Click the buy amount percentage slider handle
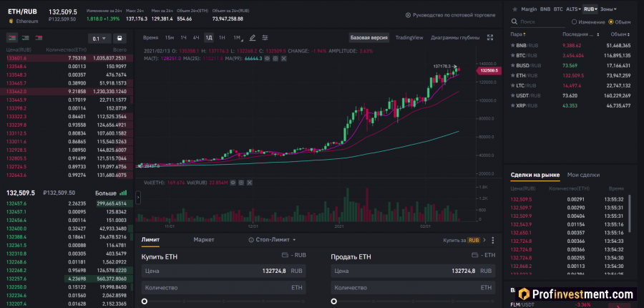644x308 pixels. 144,302
